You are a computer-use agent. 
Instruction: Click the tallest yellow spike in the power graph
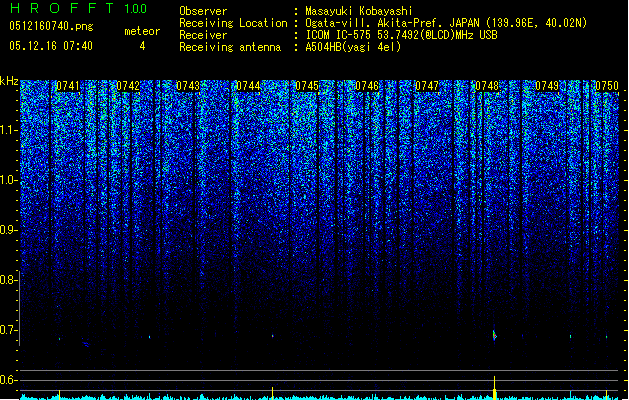point(495,388)
